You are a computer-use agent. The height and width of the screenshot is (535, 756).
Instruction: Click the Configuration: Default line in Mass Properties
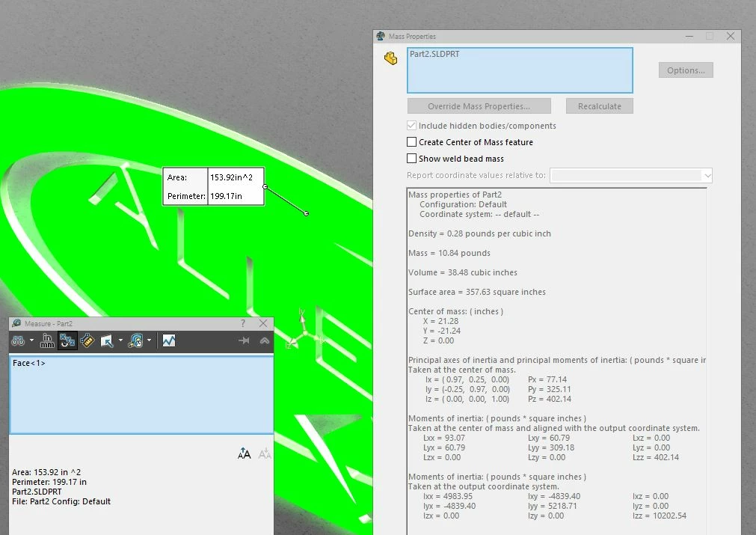(x=463, y=204)
